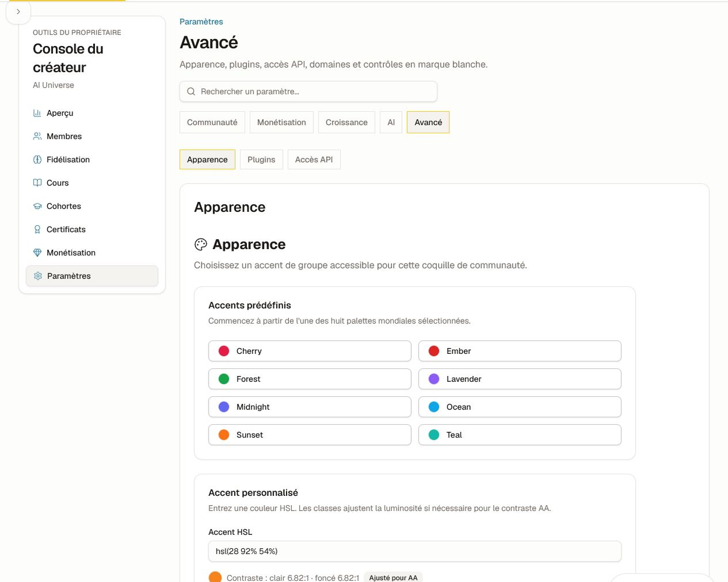Image resolution: width=728 pixels, height=582 pixels.
Task: Navigate to Cohortes
Action: [92, 206]
